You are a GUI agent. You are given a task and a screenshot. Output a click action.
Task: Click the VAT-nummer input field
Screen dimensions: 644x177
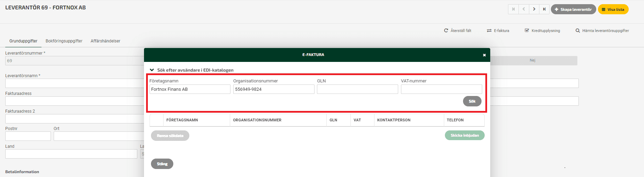point(441,89)
